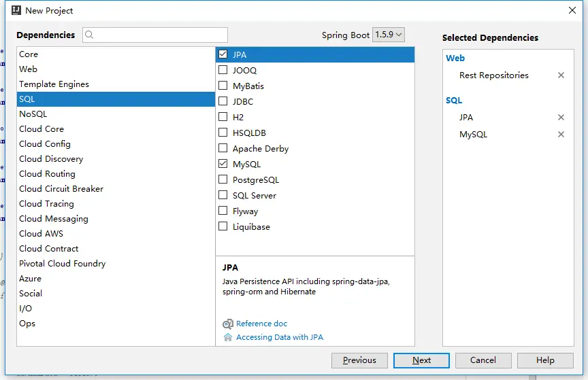Open Accessing Data with JPA guide
The height and width of the screenshot is (380, 588).
[280, 337]
